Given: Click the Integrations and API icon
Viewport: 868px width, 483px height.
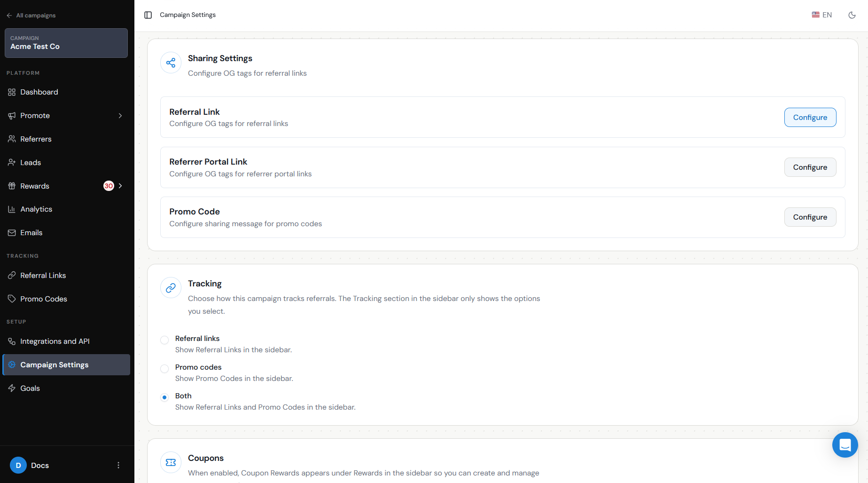Looking at the screenshot, I should click(12, 341).
